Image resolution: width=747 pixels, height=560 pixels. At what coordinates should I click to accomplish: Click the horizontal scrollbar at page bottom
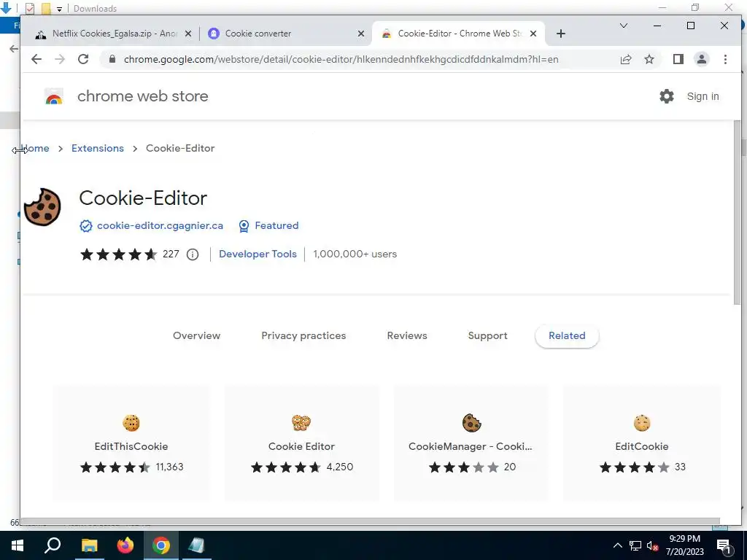point(371,521)
